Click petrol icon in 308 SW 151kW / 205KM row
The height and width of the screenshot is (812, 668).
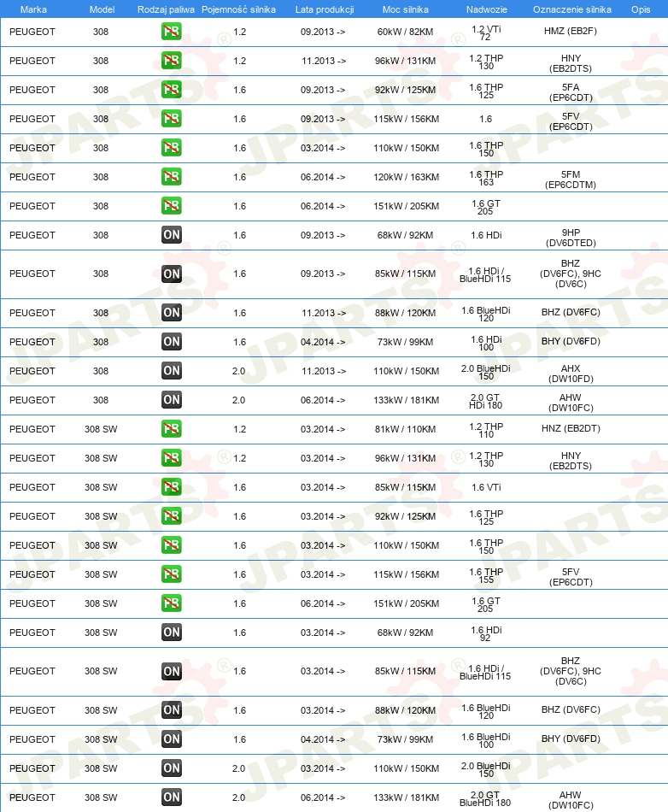point(171,603)
